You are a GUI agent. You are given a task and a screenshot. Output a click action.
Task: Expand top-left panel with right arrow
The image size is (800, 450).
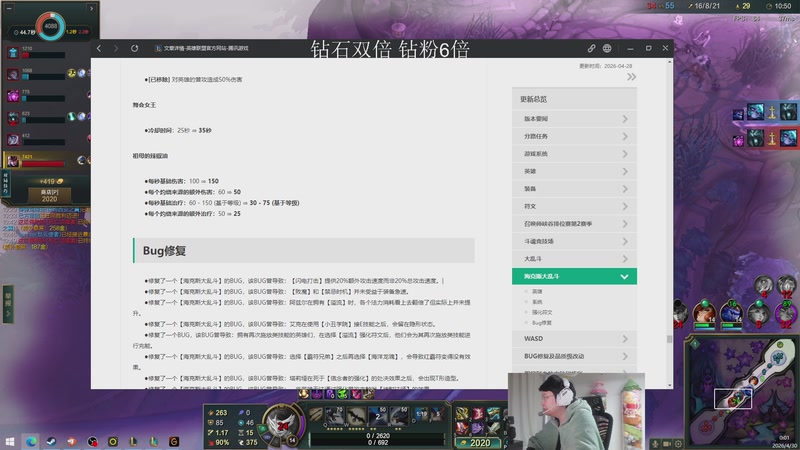click(x=91, y=8)
